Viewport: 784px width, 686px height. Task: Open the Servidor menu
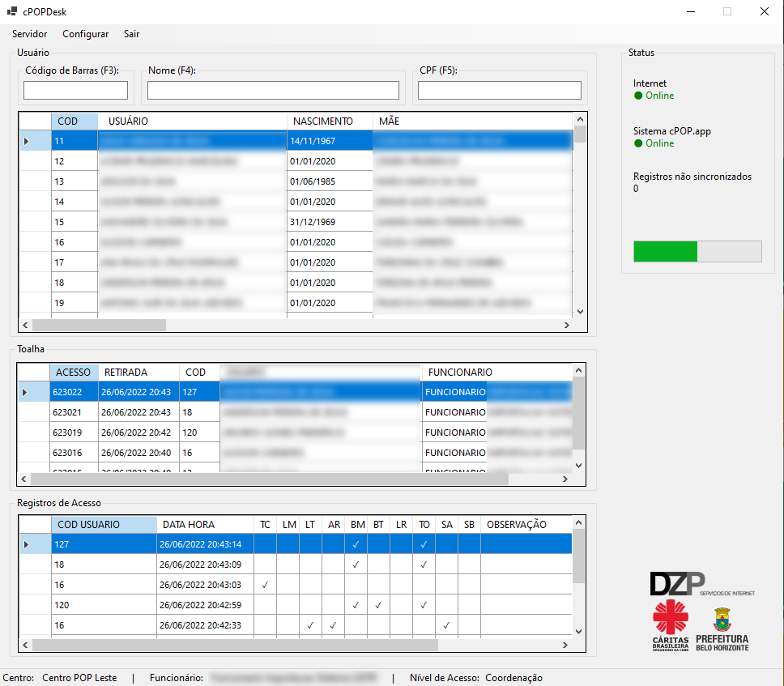[29, 34]
